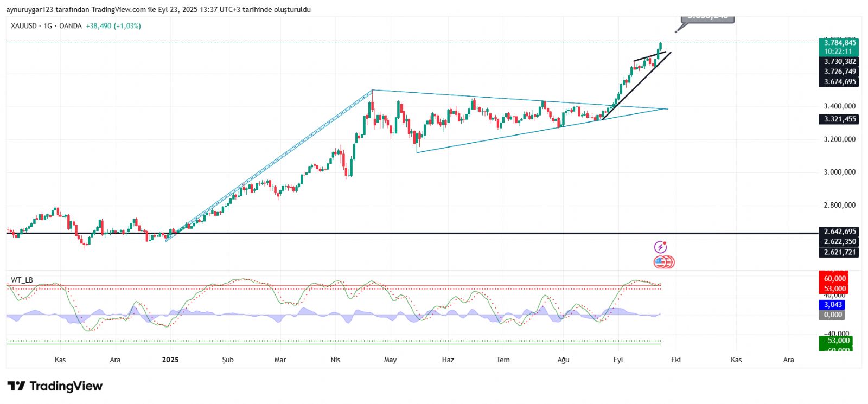Click the 2025 label on time axis
The height and width of the screenshot is (404, 868).
coord(170,360)
